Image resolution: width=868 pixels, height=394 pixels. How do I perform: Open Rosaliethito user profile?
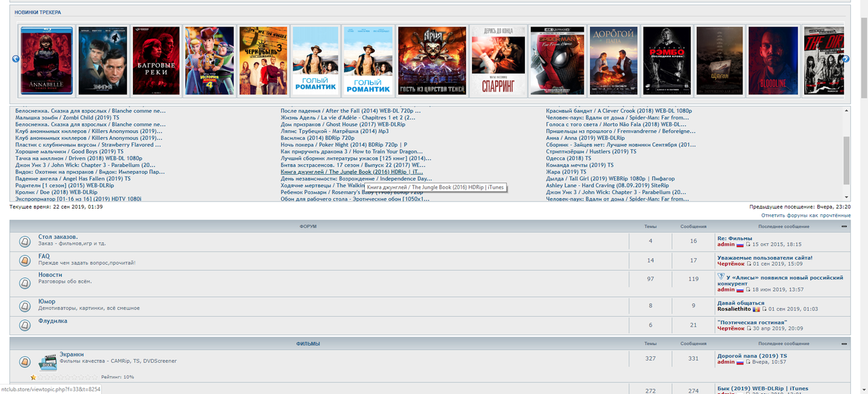click(734, 309)
